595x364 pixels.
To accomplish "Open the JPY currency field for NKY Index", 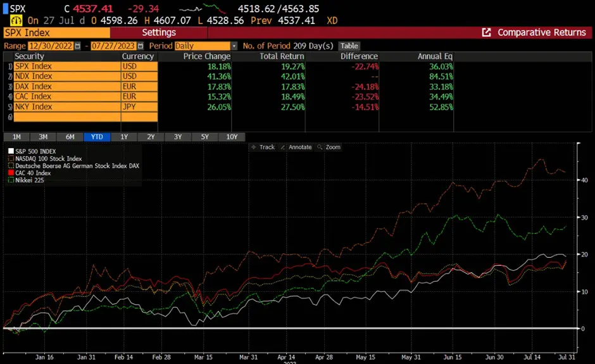I will 138,107.
